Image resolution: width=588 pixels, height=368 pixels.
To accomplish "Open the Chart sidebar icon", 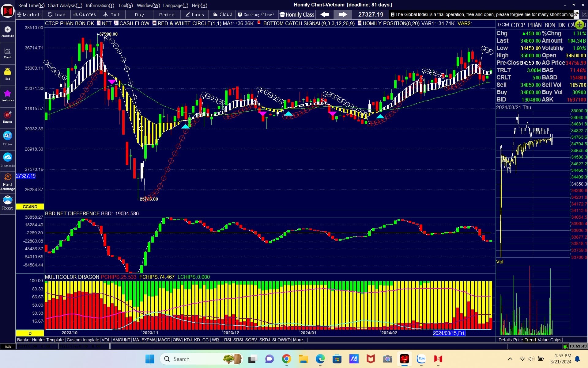I will 8,53.
